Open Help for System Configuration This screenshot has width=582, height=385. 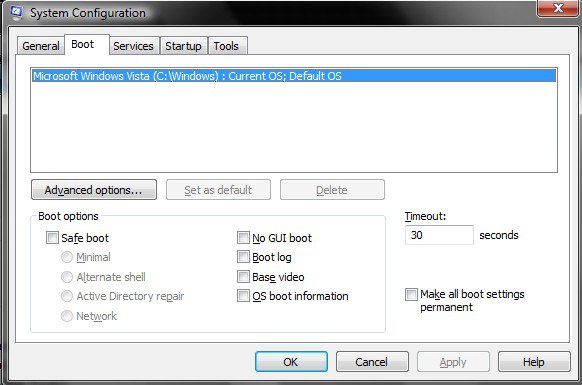pyautogui.click(x=534, y=362)
